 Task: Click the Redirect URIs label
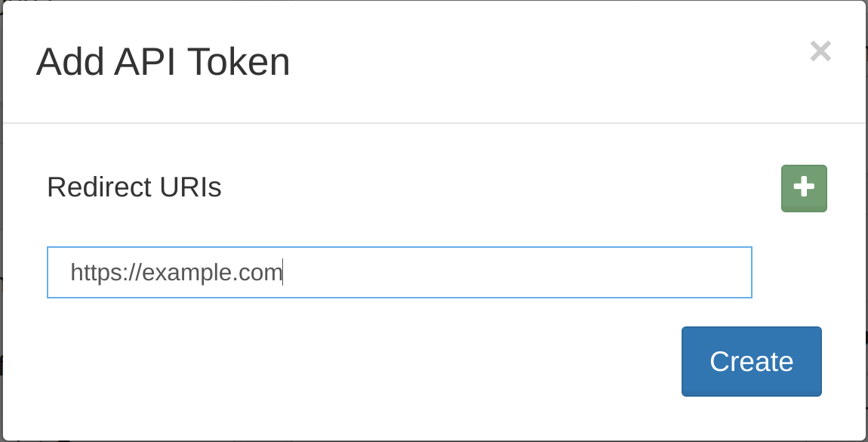(134, 187)
